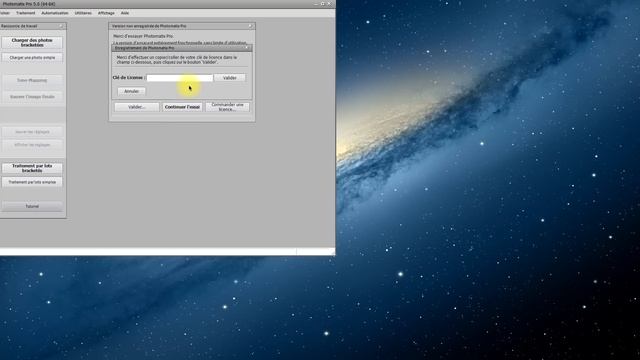The image size is (640, 360).
Task: Close the Enregistrement de Photomatix Pro dialog
Action: 247,48
